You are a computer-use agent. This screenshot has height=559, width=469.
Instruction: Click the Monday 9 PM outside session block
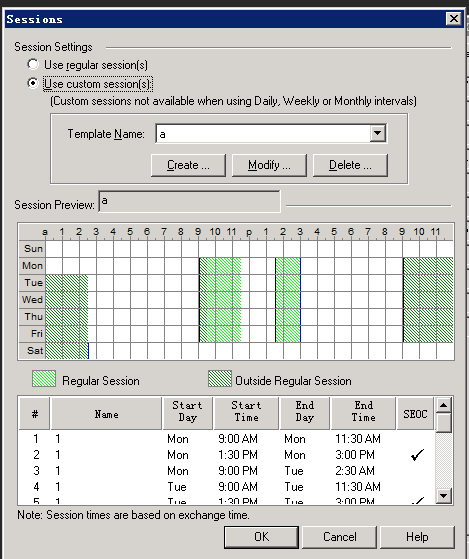pyautogui.click(x=428, y=266)
